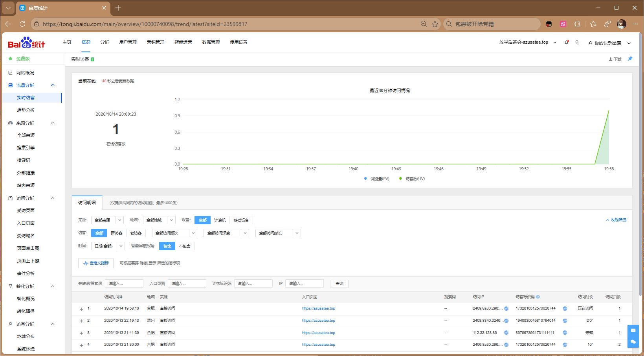Open the 营销管理 top menu
The width and height of the screenshot is (644, 356).
pos(156,42)
